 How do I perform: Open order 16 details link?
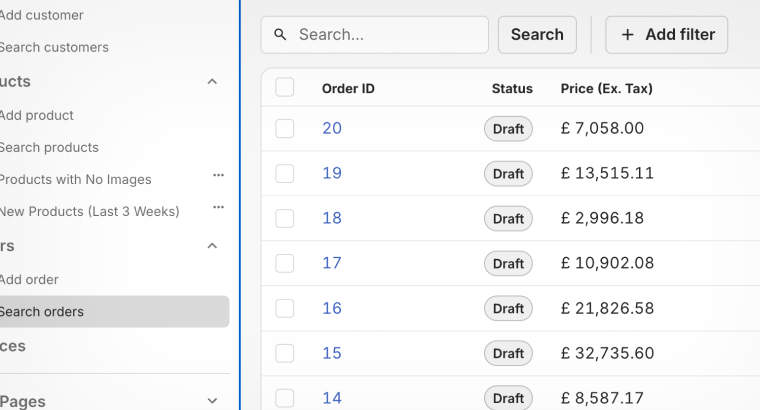pos(332,308)
